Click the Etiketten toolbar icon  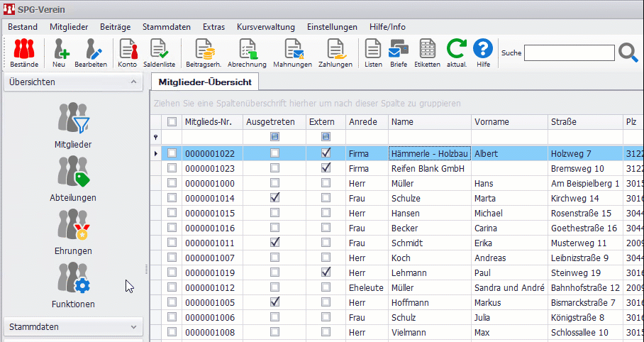coord(427,53)
